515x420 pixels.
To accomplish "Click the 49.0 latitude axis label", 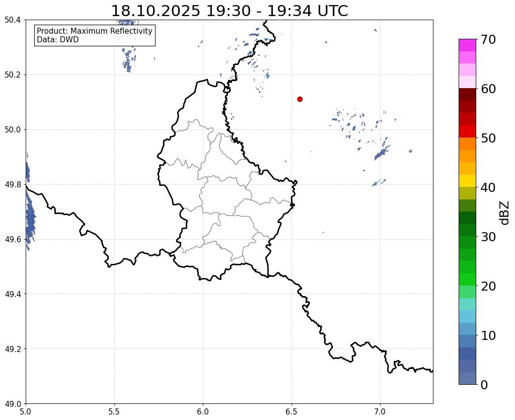I will 13,403.
